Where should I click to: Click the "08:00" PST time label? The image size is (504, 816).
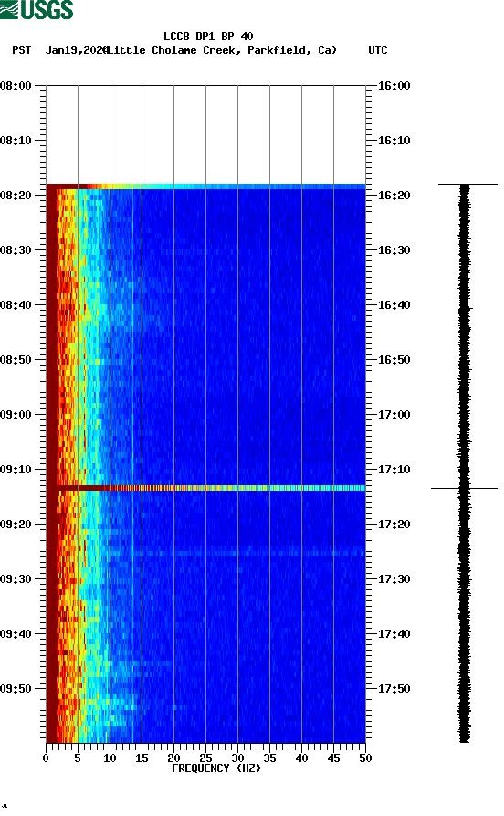click(16, 85)
